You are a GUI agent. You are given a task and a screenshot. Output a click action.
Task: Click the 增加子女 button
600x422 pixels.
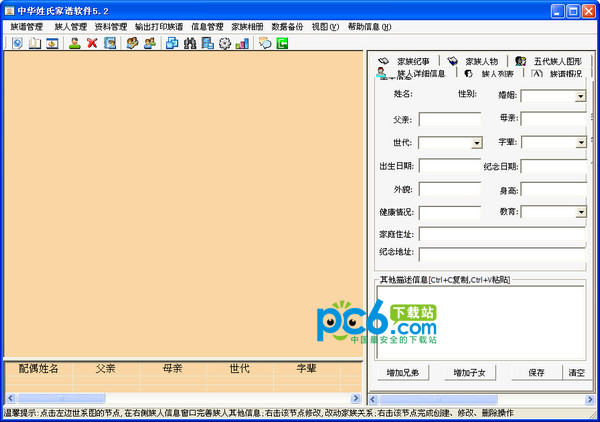coord(470,372)
